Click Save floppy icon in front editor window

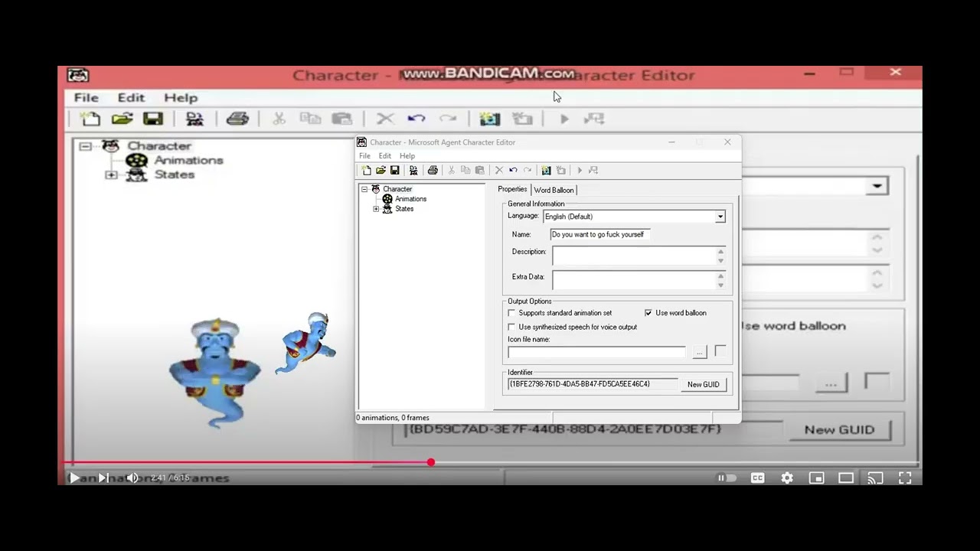(394, 170)
